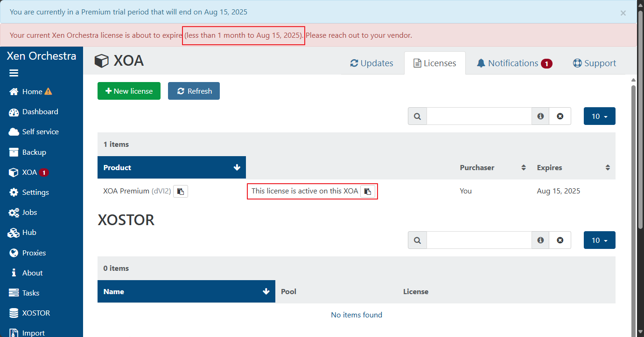
Task: Toggle the hamburger sidebar menu icon
Action: pyautogui.click(x=14, y=73)
